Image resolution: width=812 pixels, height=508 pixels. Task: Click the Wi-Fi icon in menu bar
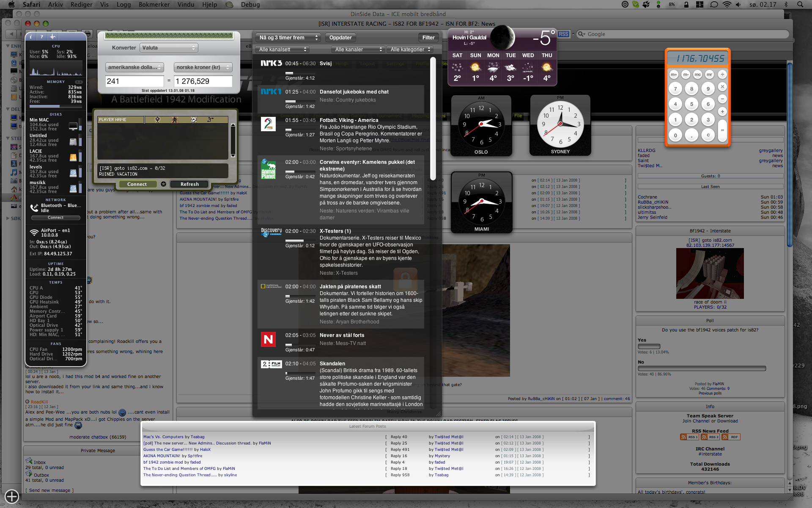727,5
